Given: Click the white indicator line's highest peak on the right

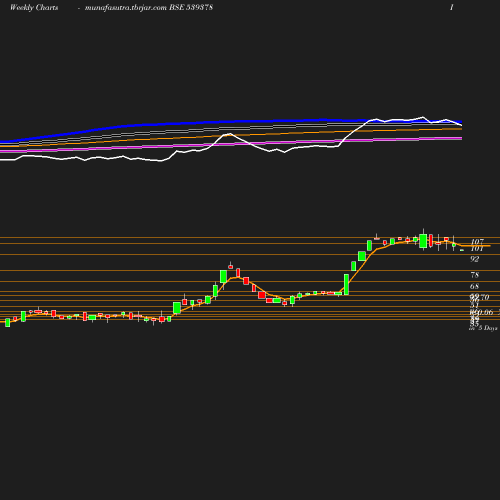Looking at the screenshot, I should click(x=423, y=117).
